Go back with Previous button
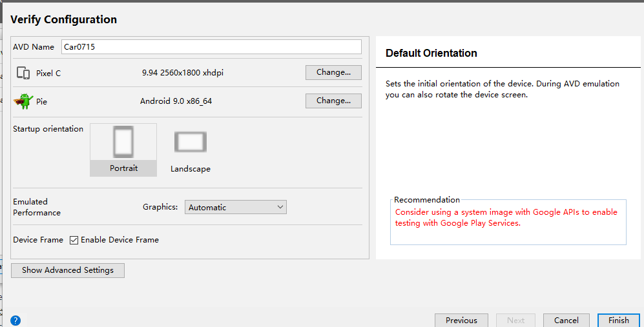This screenshot has width=644, height=327. click(x=462, y=320)
